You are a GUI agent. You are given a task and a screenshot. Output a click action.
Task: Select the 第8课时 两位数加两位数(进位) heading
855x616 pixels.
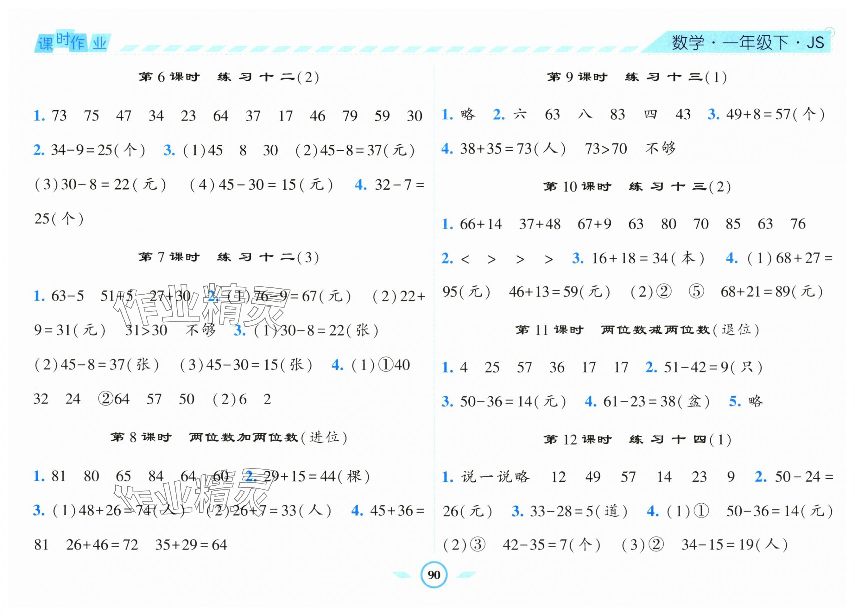pos(228,437)
